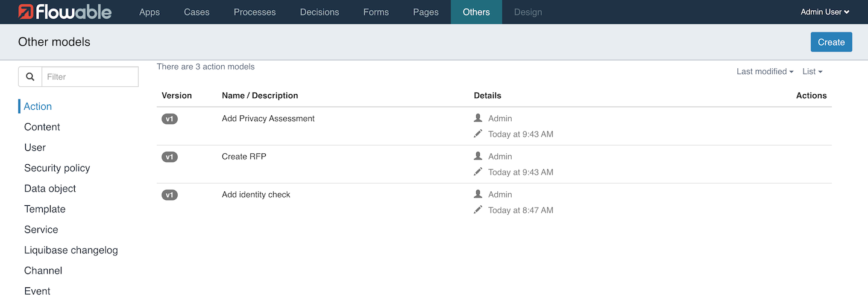
Task: Open the Add Privacy Assessment model
Action: coord(268,118)
